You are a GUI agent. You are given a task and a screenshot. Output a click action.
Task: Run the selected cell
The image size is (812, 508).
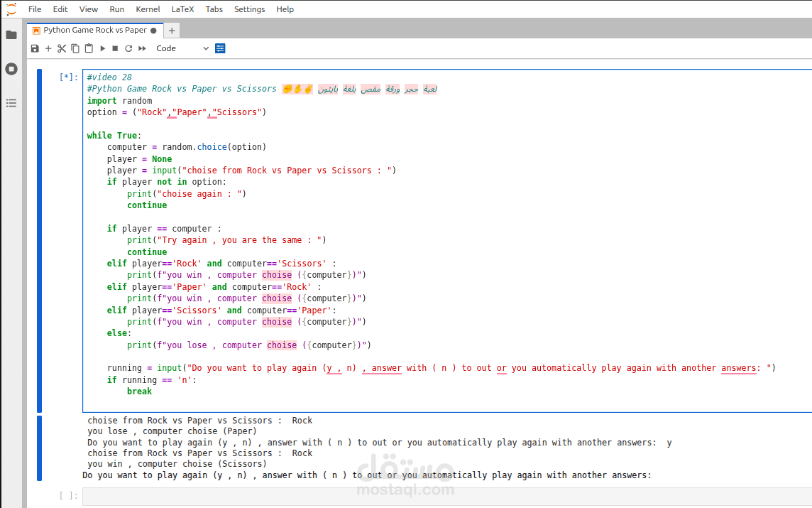pos(102,48)
